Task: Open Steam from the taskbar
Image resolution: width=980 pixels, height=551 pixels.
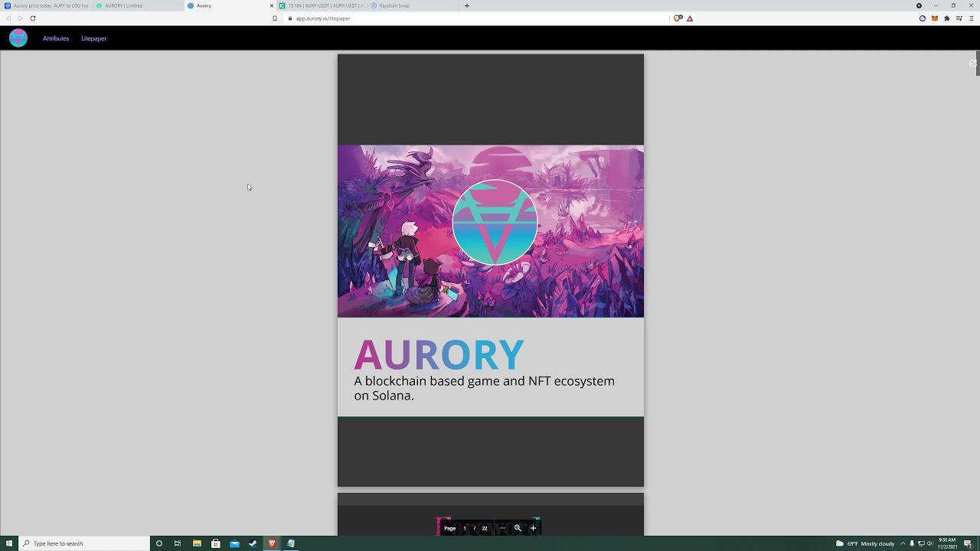Action: [x=253, y=543]
